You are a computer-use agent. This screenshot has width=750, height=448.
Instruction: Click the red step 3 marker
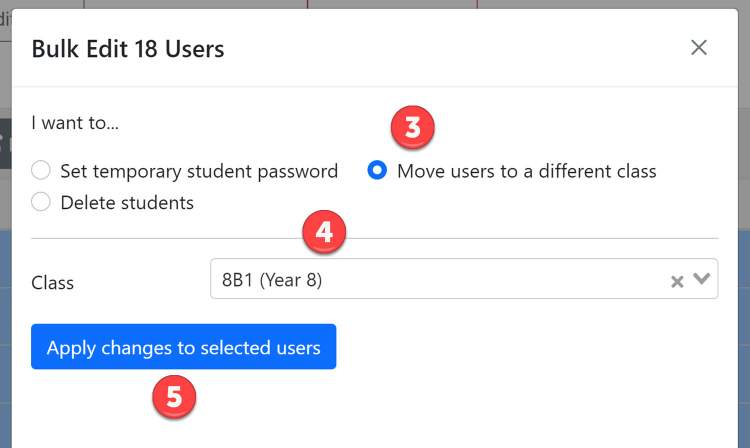pyautogui.click(x=413, y=128)
